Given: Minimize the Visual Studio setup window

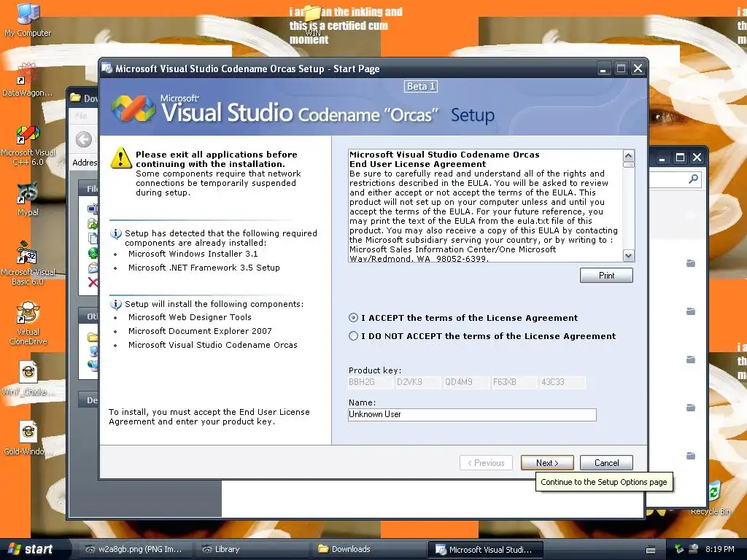Looking at the screenshot, I should pyautogui.click(x=603, y=69).
